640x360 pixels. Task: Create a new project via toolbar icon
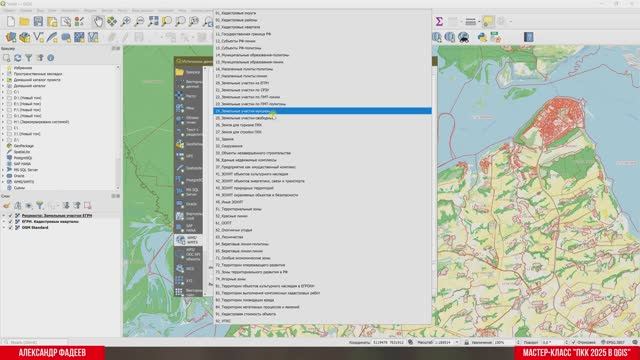(11, 22)
